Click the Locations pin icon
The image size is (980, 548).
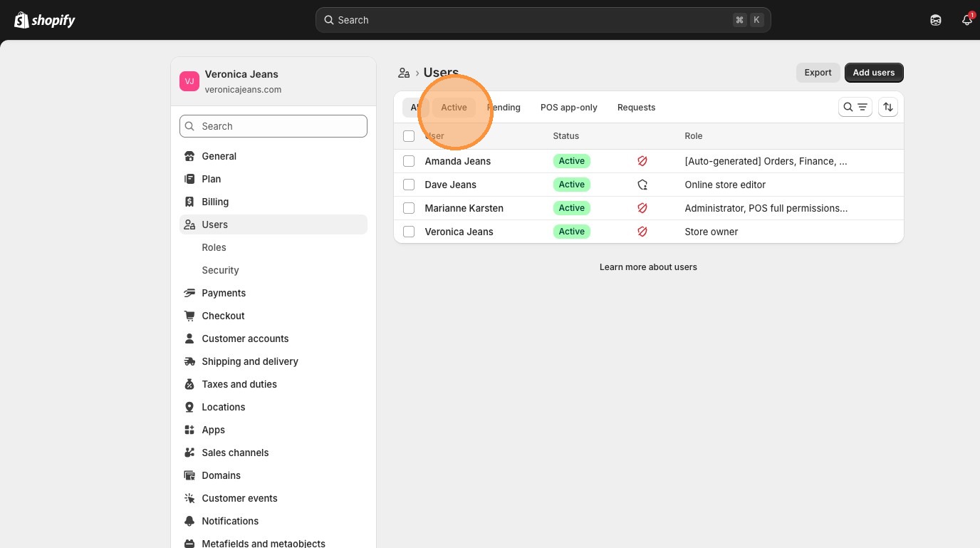[x=189, y=407]
